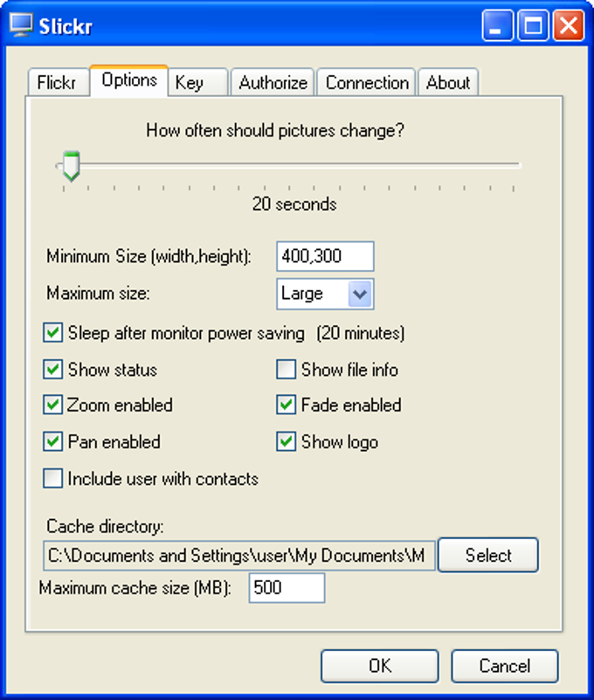Show the About tab
The height and width of the screenshot is (700, 594).
[448, 82]
